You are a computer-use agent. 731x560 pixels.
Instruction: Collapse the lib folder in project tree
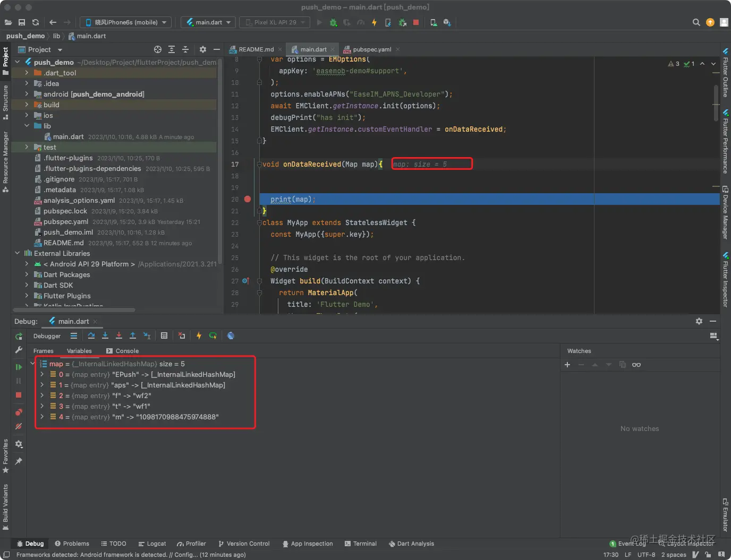[27, 126]
